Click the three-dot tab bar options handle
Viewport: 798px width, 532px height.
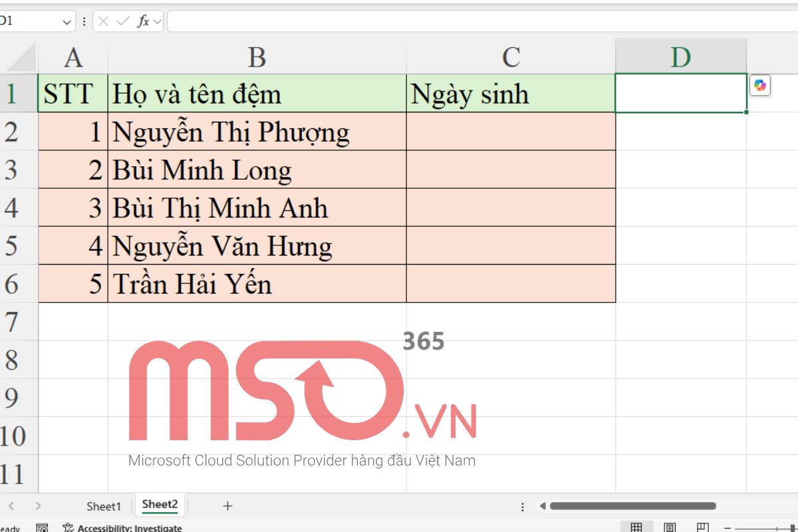click(x=523, y=506)
